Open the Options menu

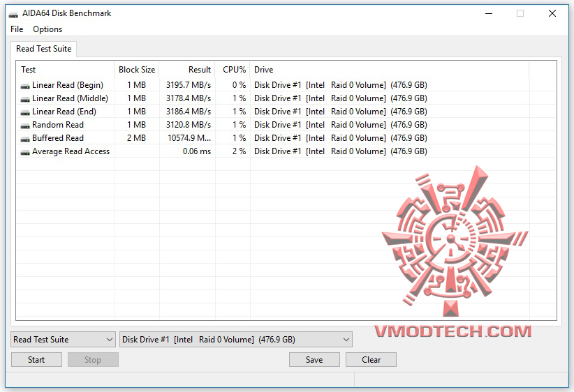coord(47,29)
